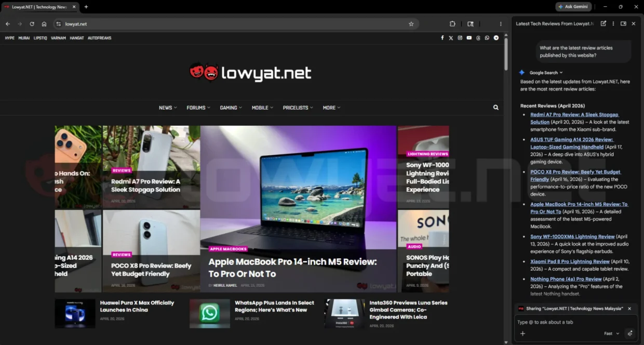Open Google Lens page search icon
Viewport: 644px width, 345px height.
(471, 24)
